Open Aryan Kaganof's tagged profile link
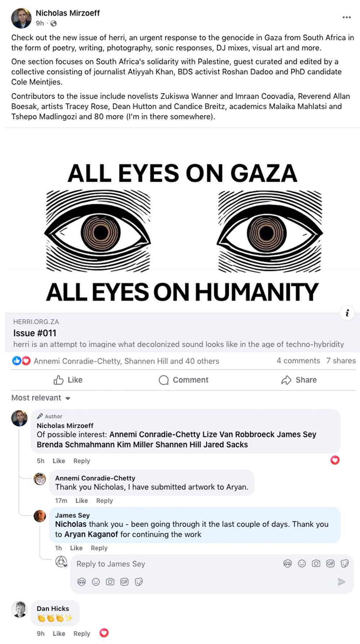Viewport: 360px width, 644px height. pyautogui.click(x=91, y=534)
